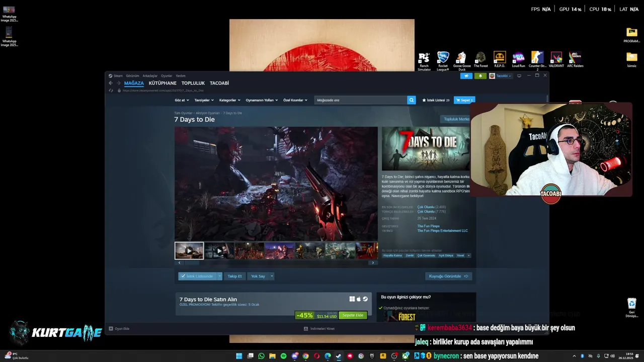
Task: Open the Yardım menu
Action: pyautogui.click(x=180, y=76)
